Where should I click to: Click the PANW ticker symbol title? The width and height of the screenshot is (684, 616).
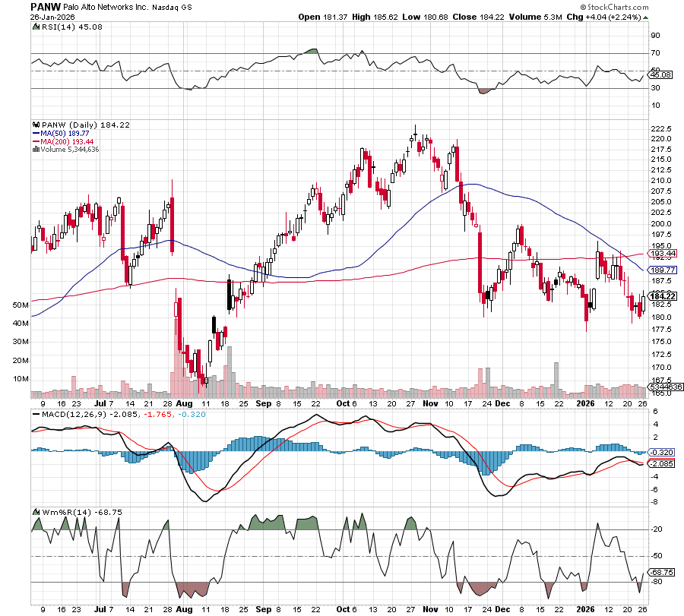coord(45,5)
